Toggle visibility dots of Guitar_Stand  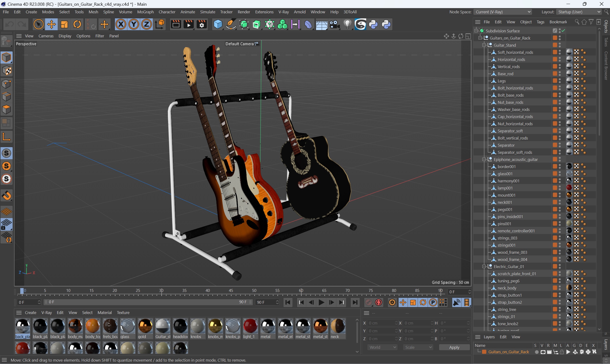pos(560,45)
